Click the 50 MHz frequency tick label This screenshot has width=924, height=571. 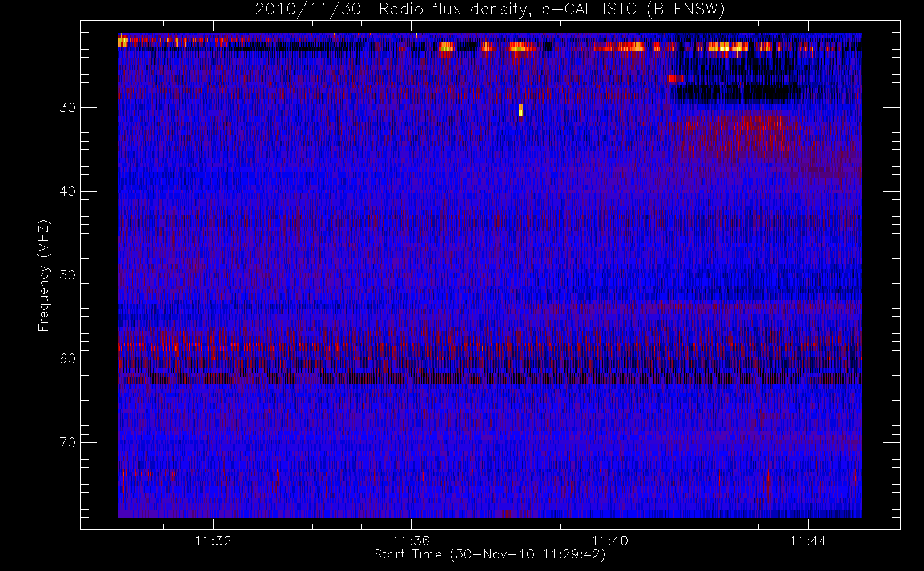click(67, 275)
